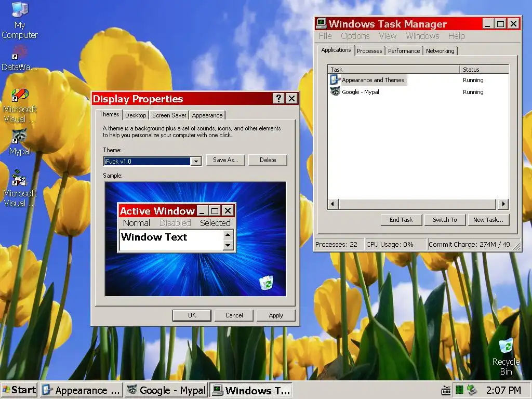The height and width of the screenshot is (399, 532).
Task: Sort by the Task column header
Action: tap(394, 69)
